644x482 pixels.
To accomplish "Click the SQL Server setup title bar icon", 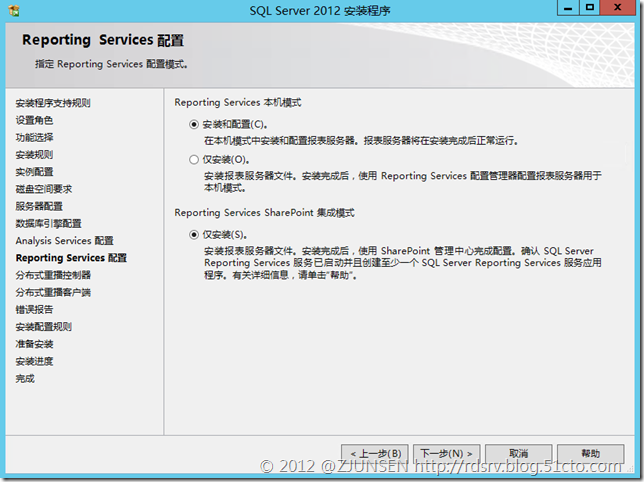I will click(14, 10).
